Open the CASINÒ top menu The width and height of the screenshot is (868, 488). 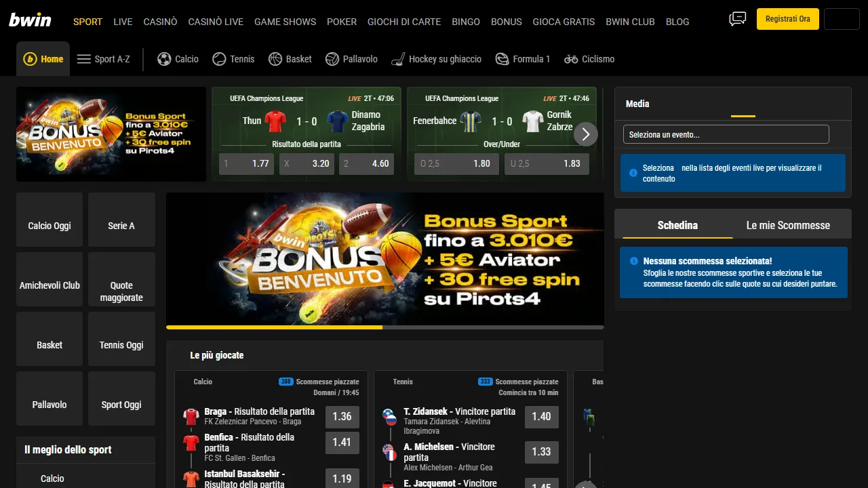[x=160, y=22]
